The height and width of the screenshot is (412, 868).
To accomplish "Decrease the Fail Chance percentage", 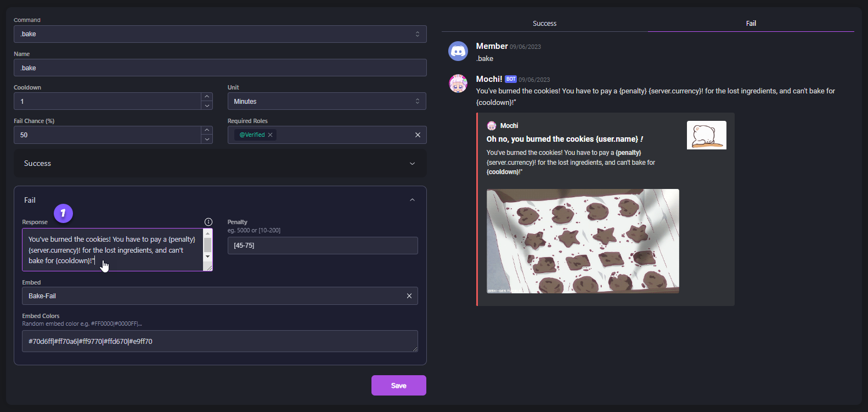I will coord(207,140).
